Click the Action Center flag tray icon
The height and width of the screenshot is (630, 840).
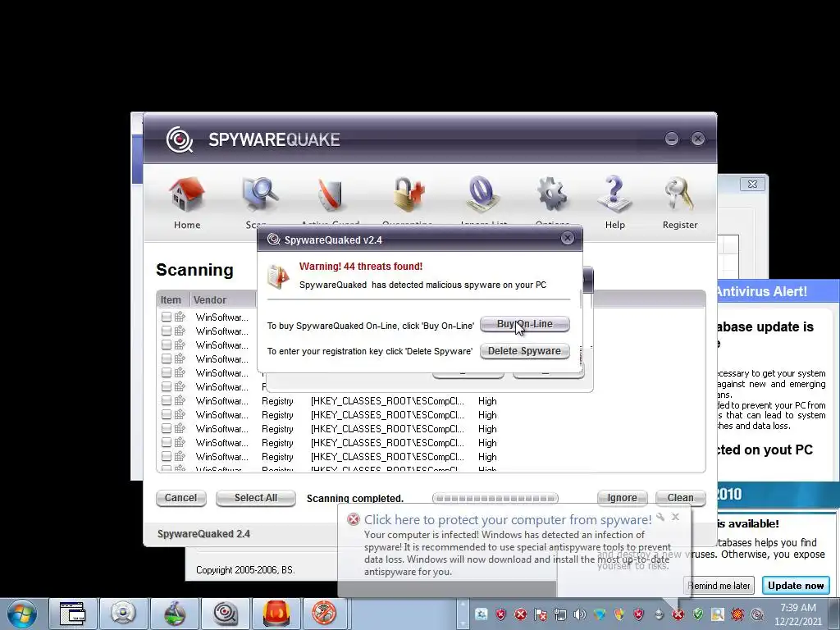(x=541, y=614)
